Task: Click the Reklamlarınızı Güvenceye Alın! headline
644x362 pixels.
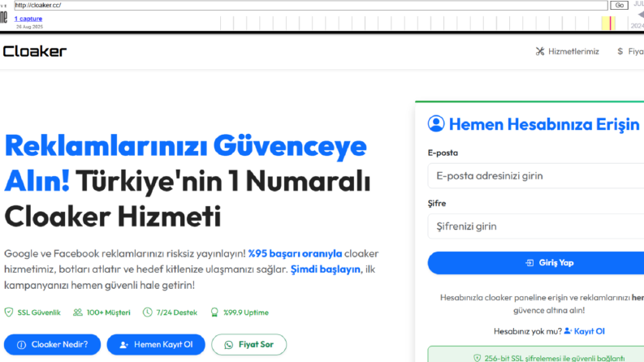Action: 185,163
